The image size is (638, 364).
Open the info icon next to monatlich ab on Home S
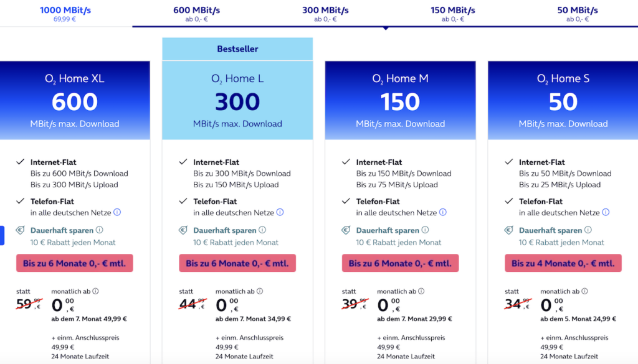(584, 291)
